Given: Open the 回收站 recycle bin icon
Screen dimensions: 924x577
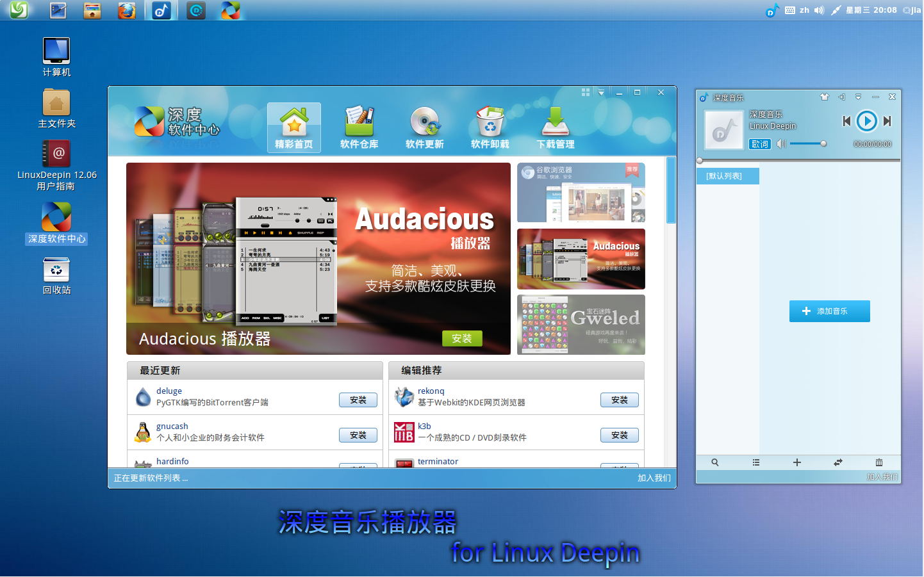Looking at the screenshot, I should pyautogui.click(x=56, y=276).
